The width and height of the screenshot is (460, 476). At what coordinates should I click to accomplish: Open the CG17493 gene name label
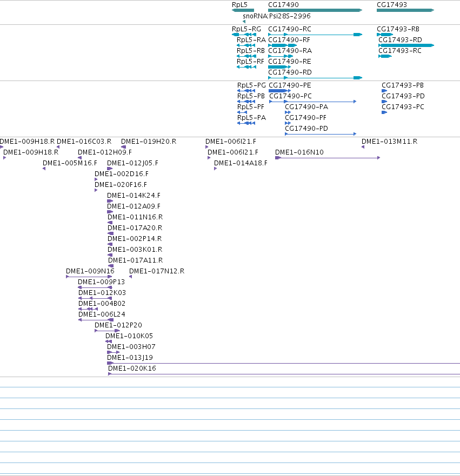392,5
